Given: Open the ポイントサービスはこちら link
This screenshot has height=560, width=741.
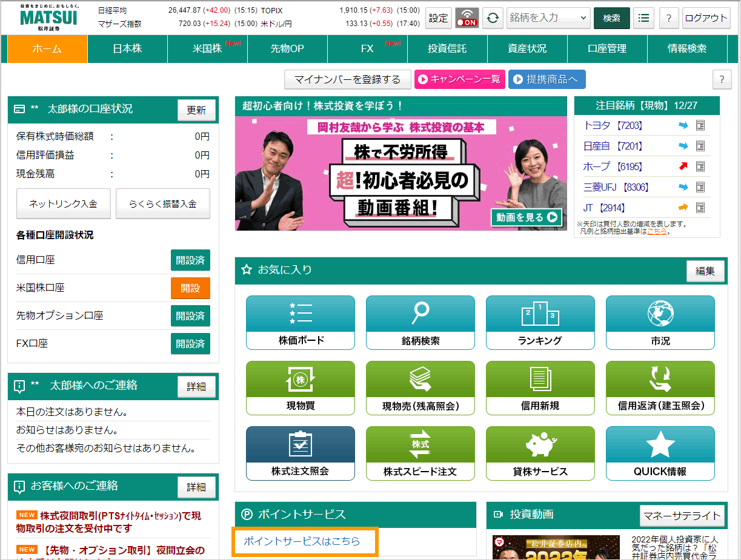Looking at the screenshot, I should [302, 541].
